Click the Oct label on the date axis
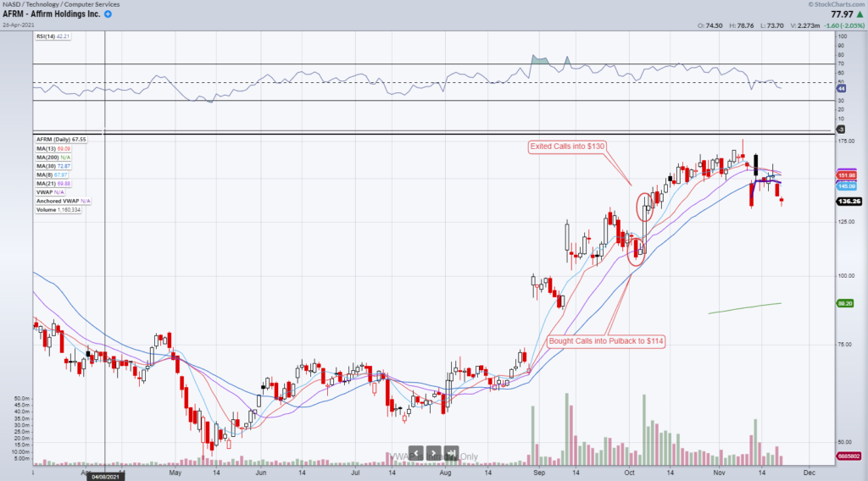868x481 pixels. tap(630, 473)
